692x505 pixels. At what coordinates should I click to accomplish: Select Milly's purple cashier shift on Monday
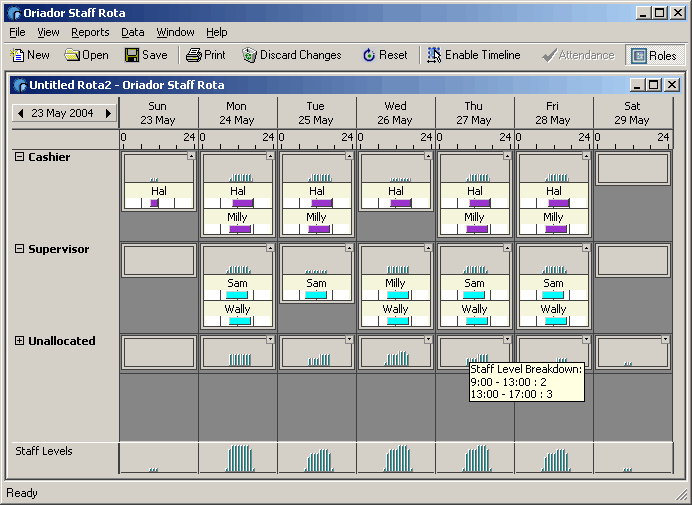pos(240,229)
